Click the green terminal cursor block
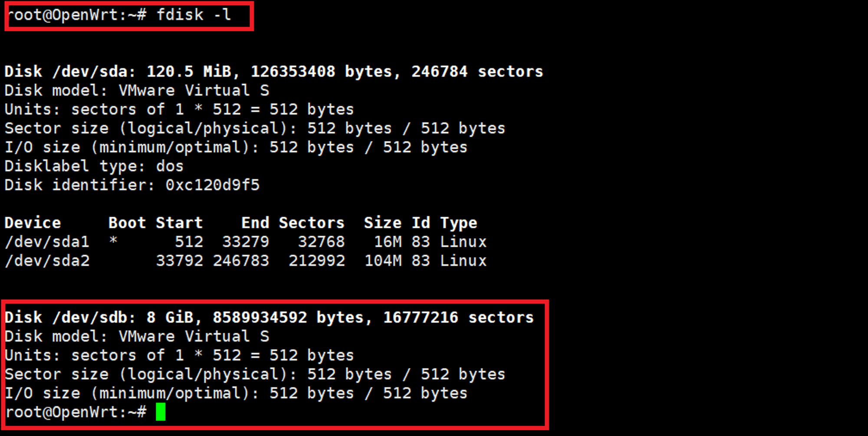The image size is (868, 436). point(161,412)
